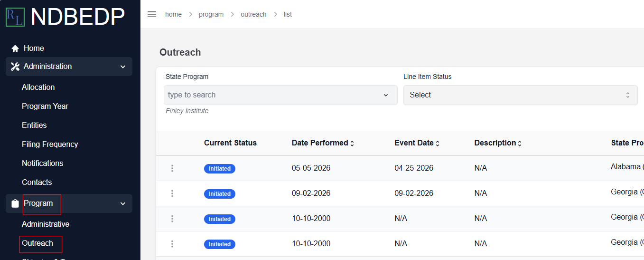Click Alabama state program cell
This screenshot has width=644, height=260.
coord(627,167)
